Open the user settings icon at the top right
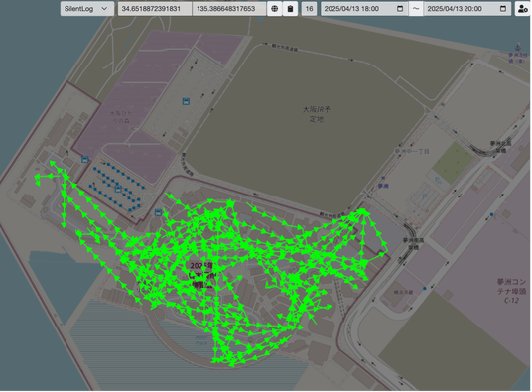Image resolution: width=532 pixels, height=392 pixels. pyautogui.click(x=522, y=9)
